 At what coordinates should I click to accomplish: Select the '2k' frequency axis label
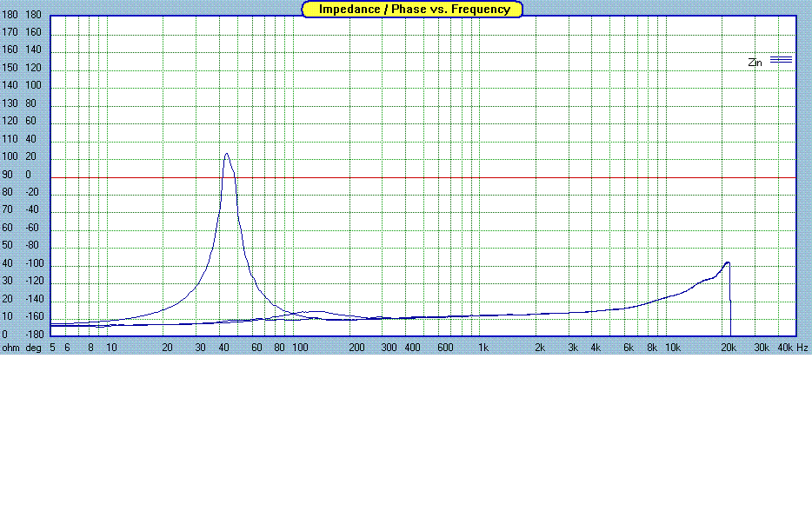click(540, 348)
